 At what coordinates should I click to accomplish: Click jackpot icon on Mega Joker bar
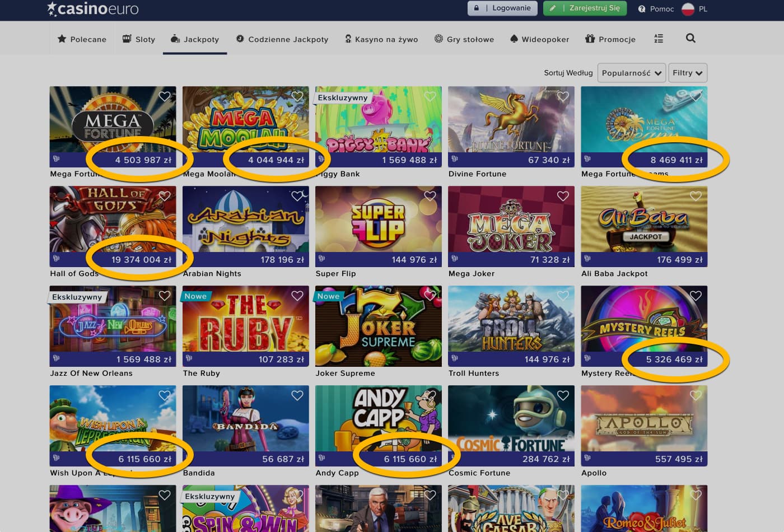455,259
